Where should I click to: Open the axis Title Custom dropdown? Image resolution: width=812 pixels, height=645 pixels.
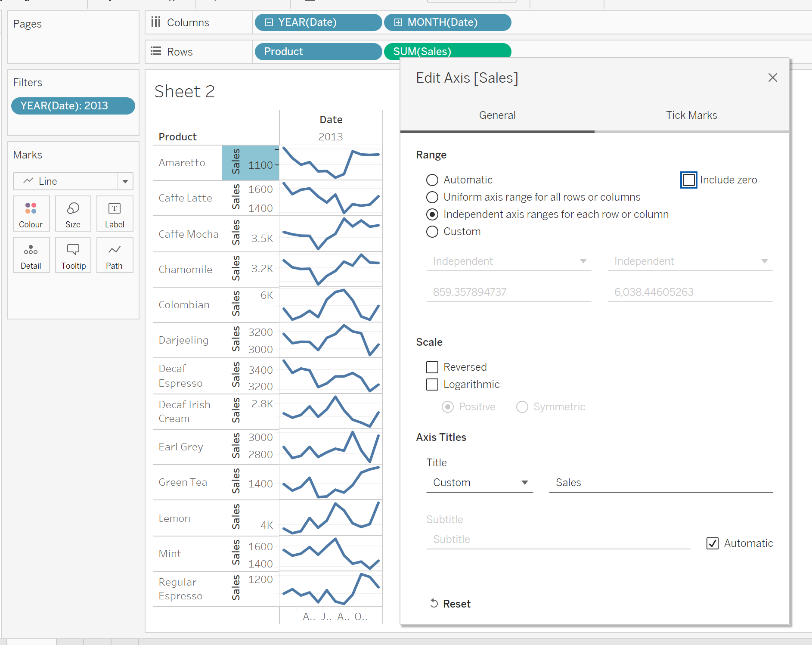[x=480, y=483]
